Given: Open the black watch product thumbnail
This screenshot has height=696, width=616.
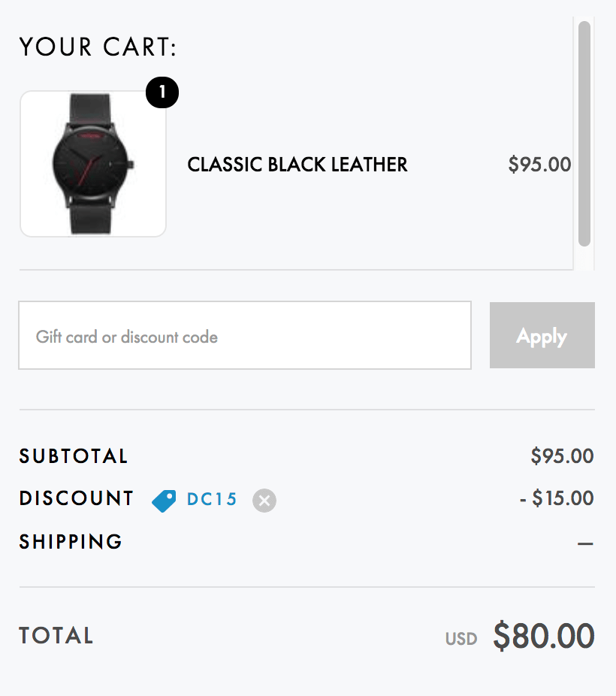Looking at the screenshot, I should pos(93,164).
